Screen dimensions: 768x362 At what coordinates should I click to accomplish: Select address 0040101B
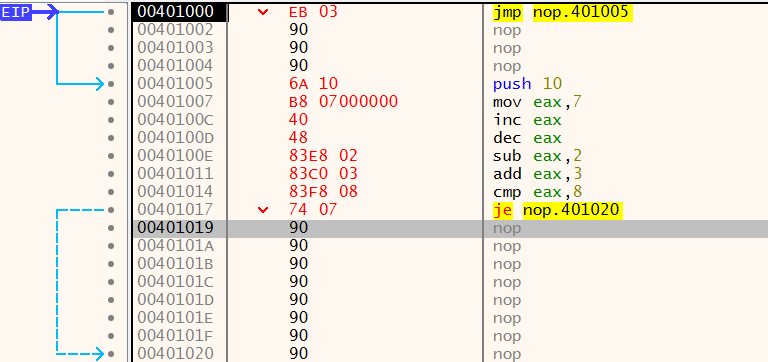coord(175,264)
